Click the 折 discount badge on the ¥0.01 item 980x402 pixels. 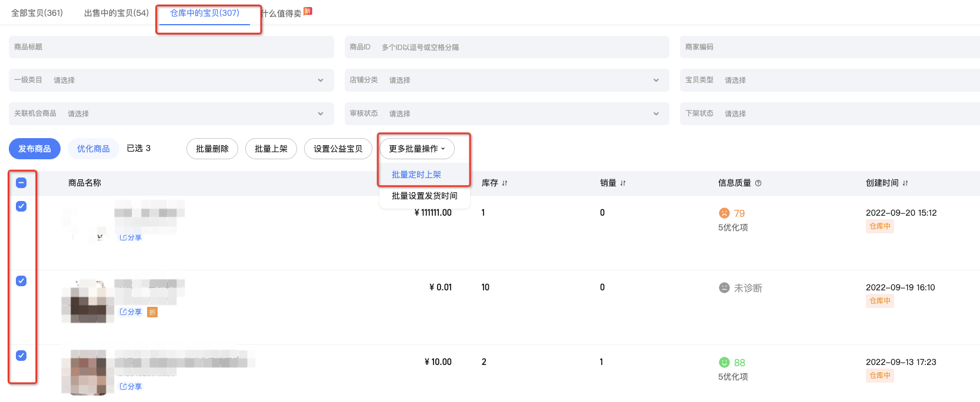click(152, 312)
